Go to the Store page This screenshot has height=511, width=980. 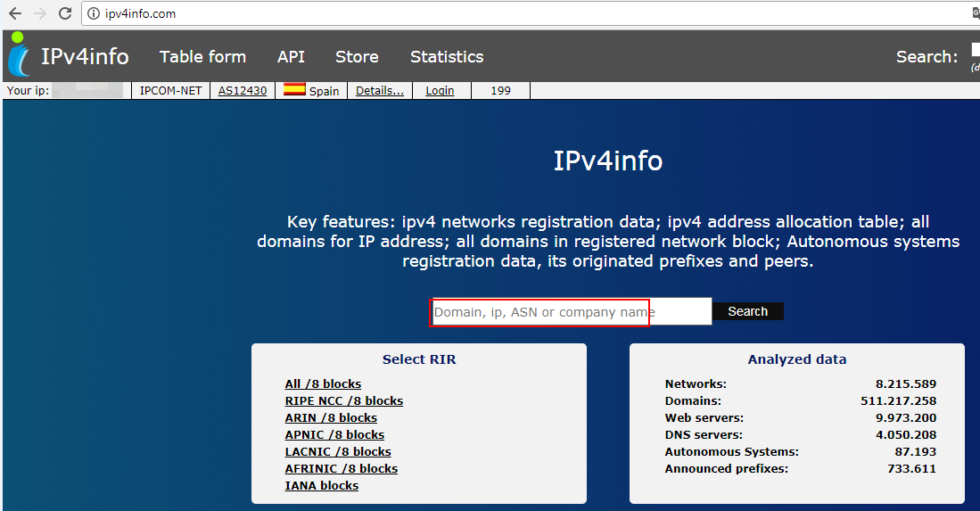[357, 57]
